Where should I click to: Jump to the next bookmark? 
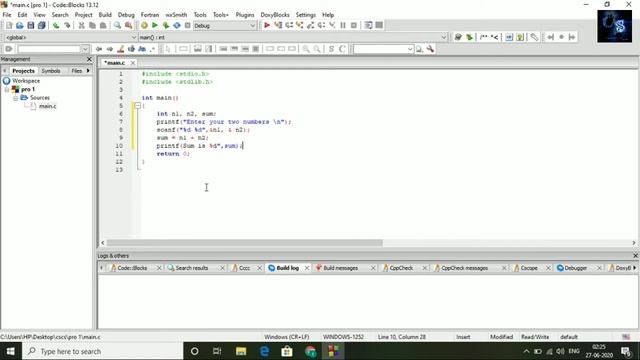[572, 37]
